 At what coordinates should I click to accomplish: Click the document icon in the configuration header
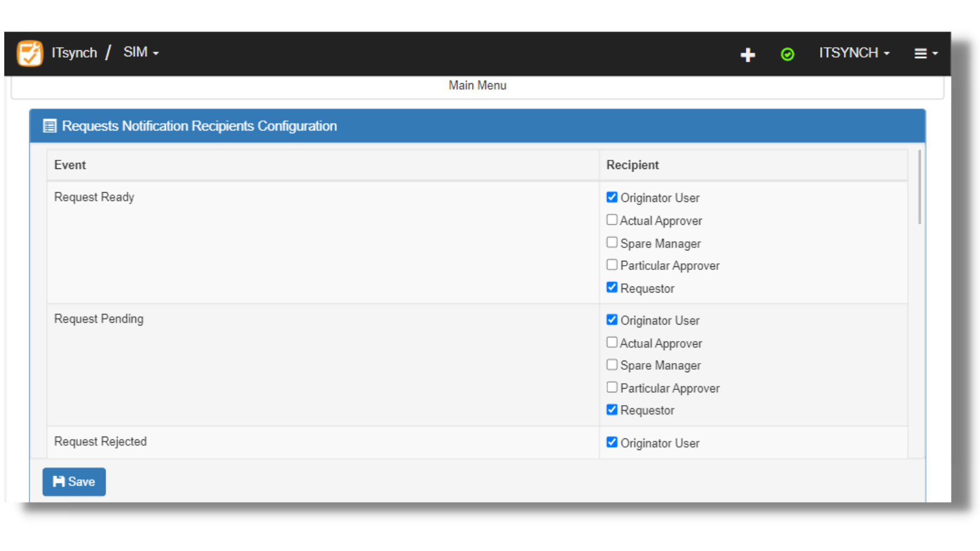pyautogui.click(x=48, y=126)
